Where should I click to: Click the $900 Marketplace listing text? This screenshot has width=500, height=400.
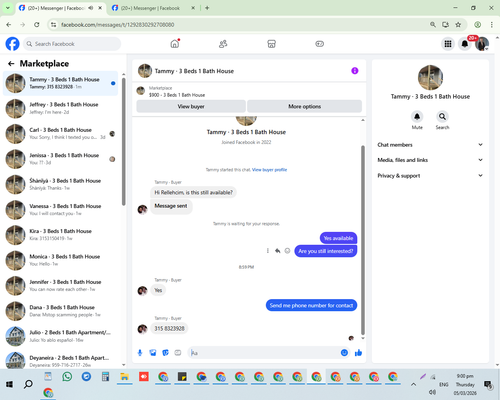(x=177, y=95)
